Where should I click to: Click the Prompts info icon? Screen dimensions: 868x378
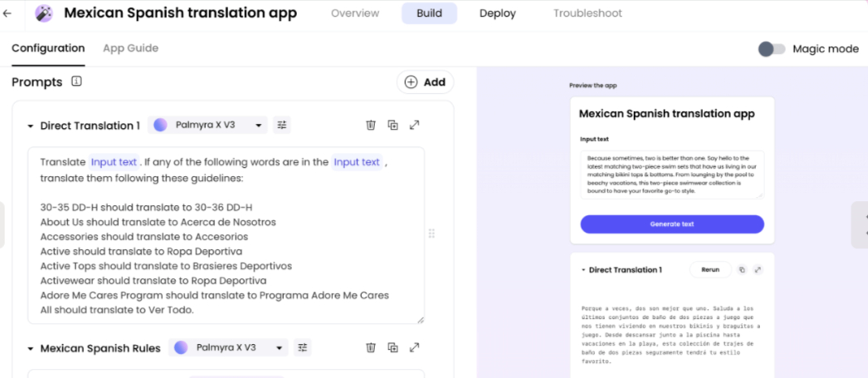coord(76,81)
